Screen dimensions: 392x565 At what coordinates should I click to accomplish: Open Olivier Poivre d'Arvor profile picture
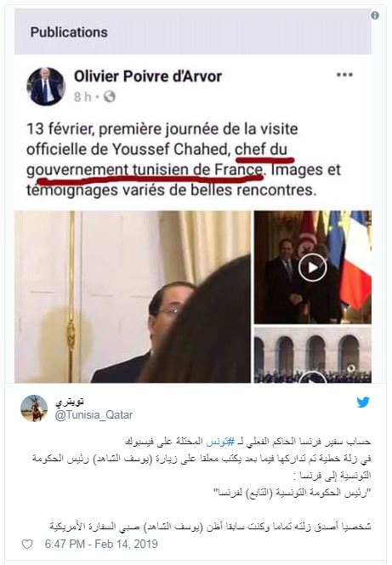[x=46, y=87]
